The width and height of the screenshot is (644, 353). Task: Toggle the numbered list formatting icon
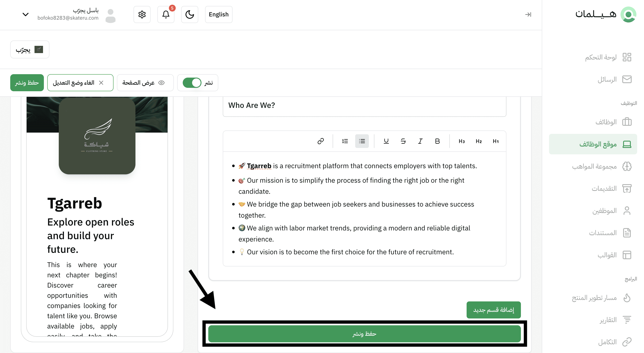[x=345, y=141]
